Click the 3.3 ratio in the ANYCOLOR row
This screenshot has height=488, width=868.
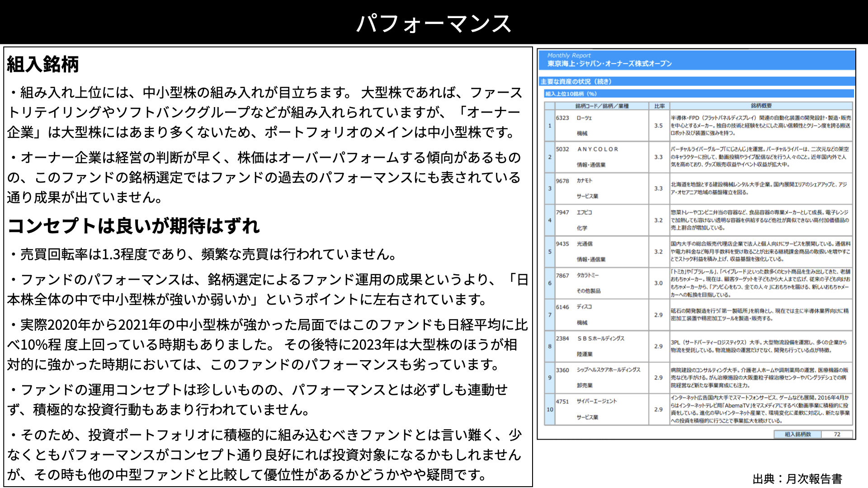(658, 157)
